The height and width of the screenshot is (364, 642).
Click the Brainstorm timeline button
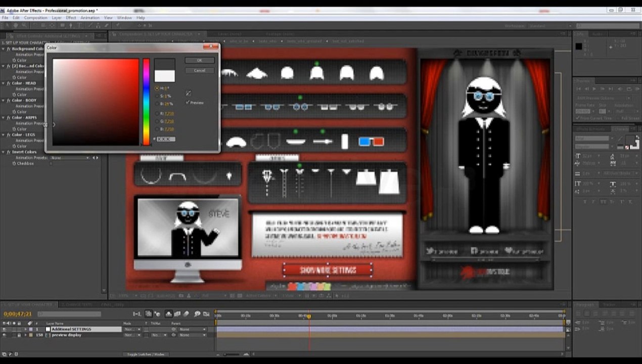[x=197, y=314]
